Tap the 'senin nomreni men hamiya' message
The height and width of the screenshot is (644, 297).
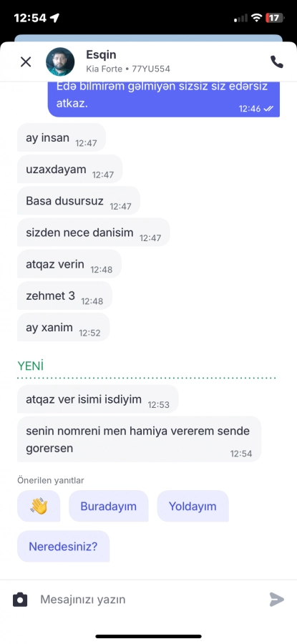[139, 439]
